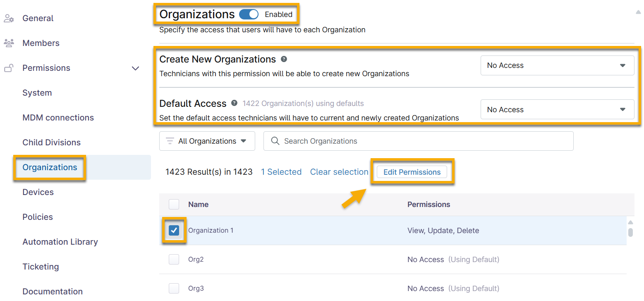
Task: Click the Clear selection link
Action: click(339, 172)
